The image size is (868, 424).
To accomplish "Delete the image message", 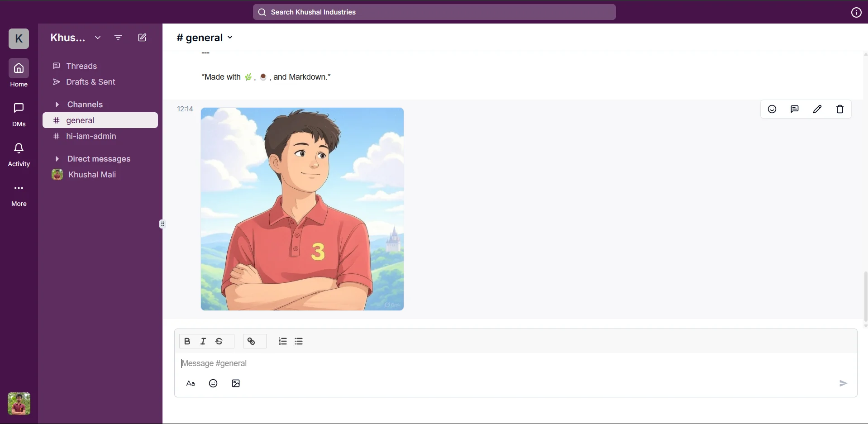I will (840, 110).
